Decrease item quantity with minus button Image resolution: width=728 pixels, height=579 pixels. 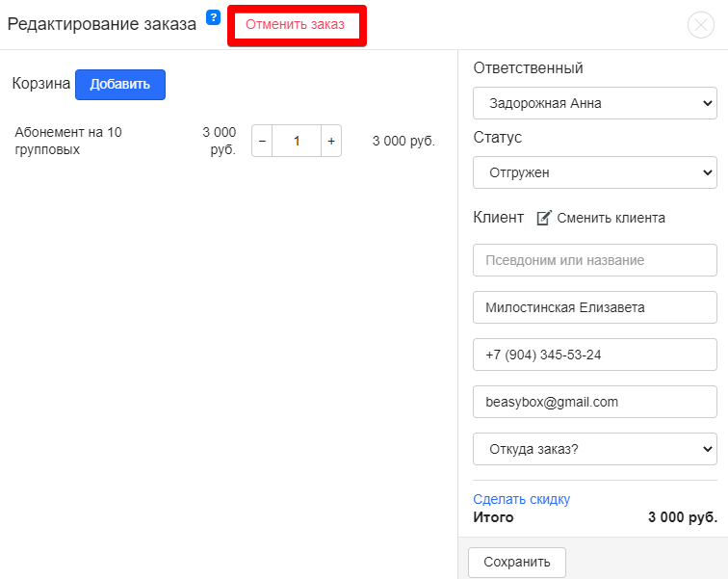tap(262, 141)
